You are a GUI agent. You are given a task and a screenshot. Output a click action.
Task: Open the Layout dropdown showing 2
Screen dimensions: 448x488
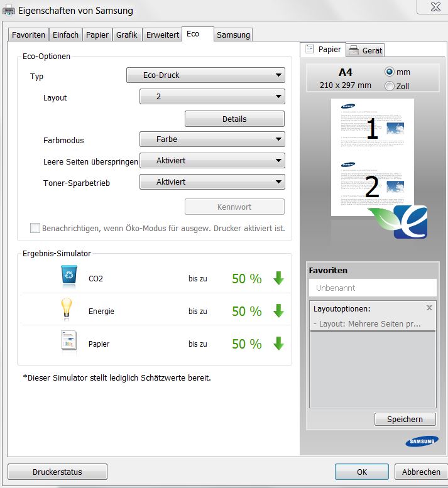tap(212, 97)
